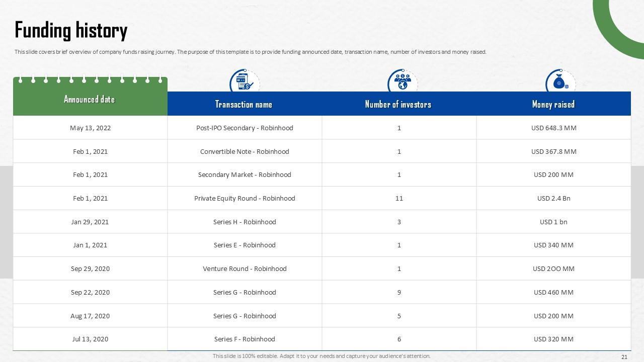Click the 'Sep 29, 2020' date cell
Image resolution: width=644 pixels, height=362 pixels.
click(x=90, y=268)
